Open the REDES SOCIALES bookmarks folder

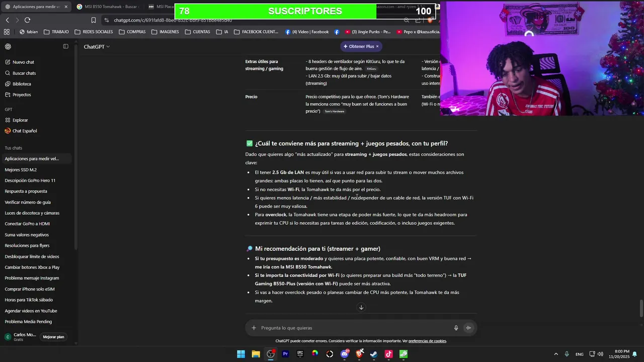click(x=94, y=32)
